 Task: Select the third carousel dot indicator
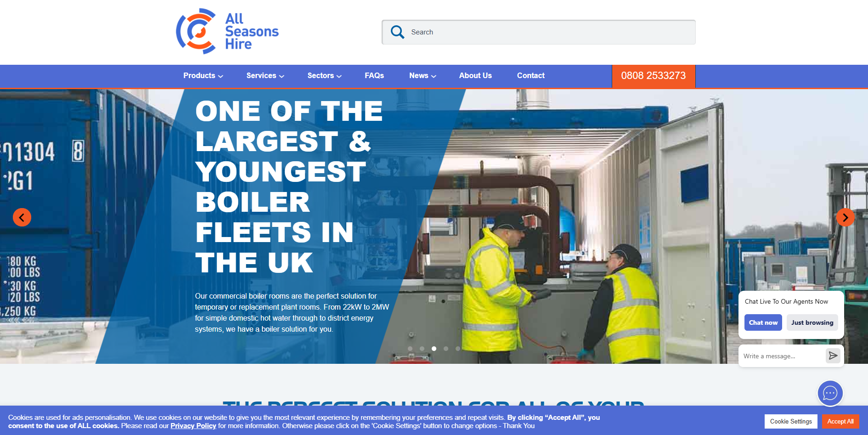pyautogui.click(x=434, y=349)
